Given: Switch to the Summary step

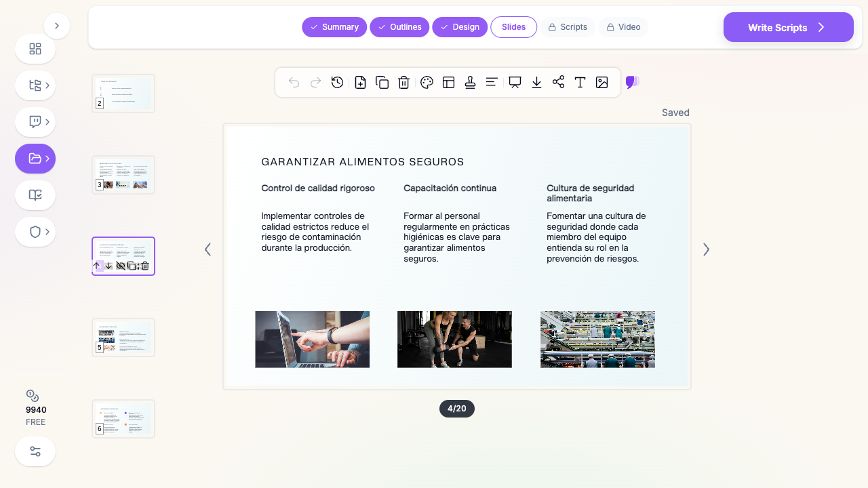Looking at the screenshot, I should pos(334,27).
